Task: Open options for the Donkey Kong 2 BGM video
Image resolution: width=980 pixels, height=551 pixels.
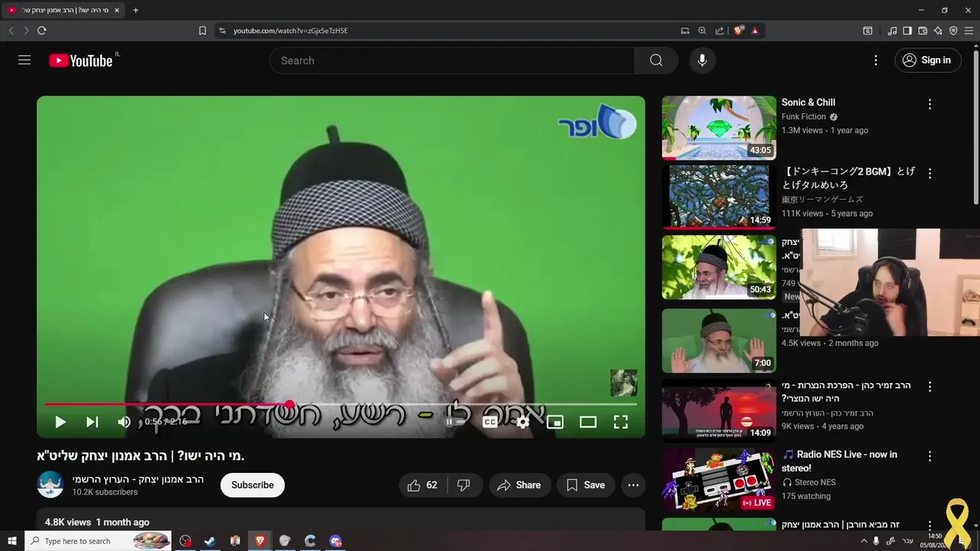Action: 930,174
